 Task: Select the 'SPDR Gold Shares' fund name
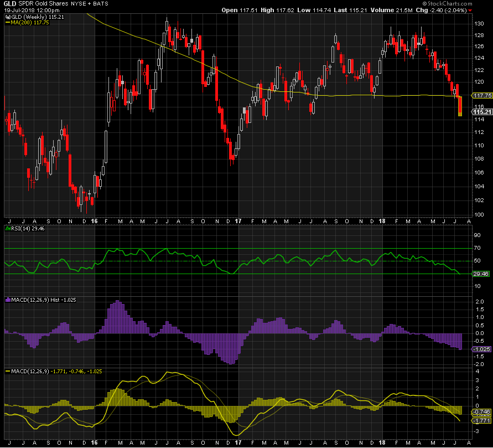43,3
